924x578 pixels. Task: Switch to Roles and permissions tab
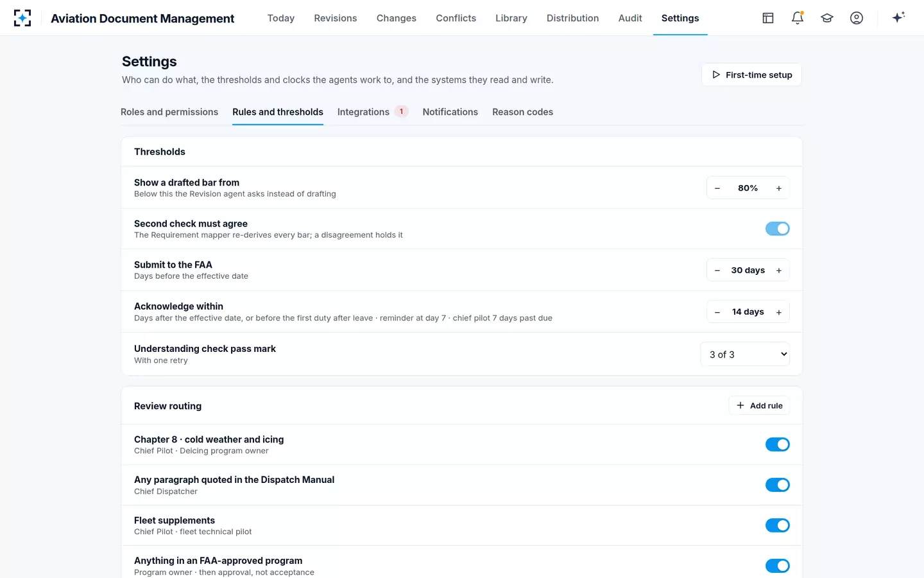tap(169, 112)
